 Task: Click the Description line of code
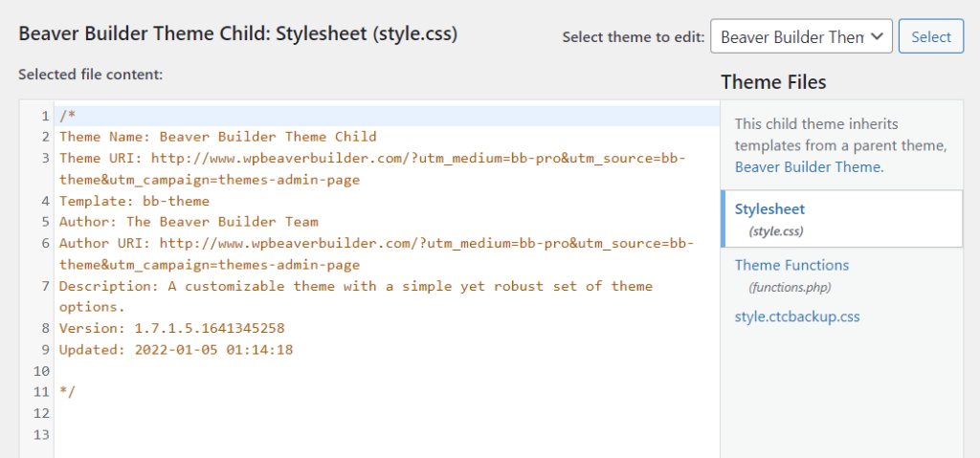point(356,296)
